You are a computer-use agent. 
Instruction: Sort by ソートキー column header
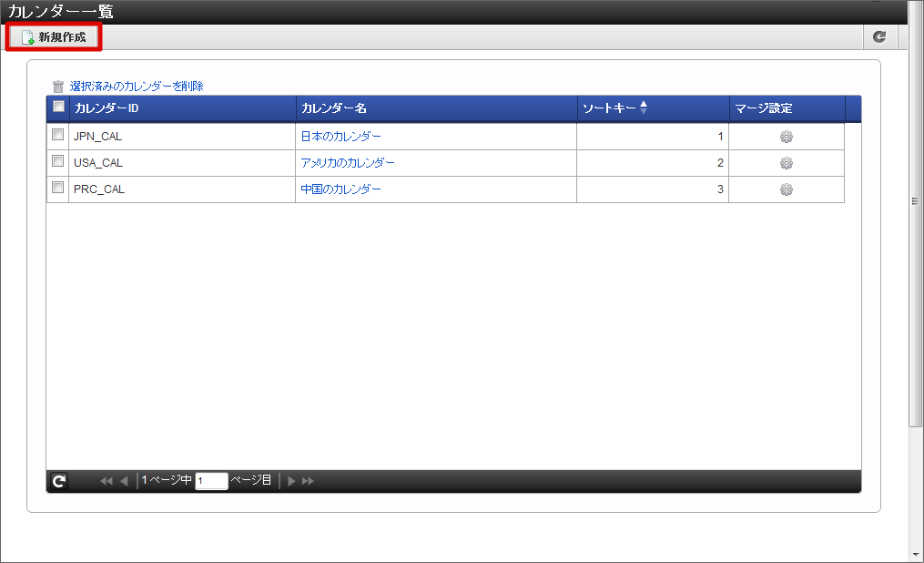[x=653, y=108]
